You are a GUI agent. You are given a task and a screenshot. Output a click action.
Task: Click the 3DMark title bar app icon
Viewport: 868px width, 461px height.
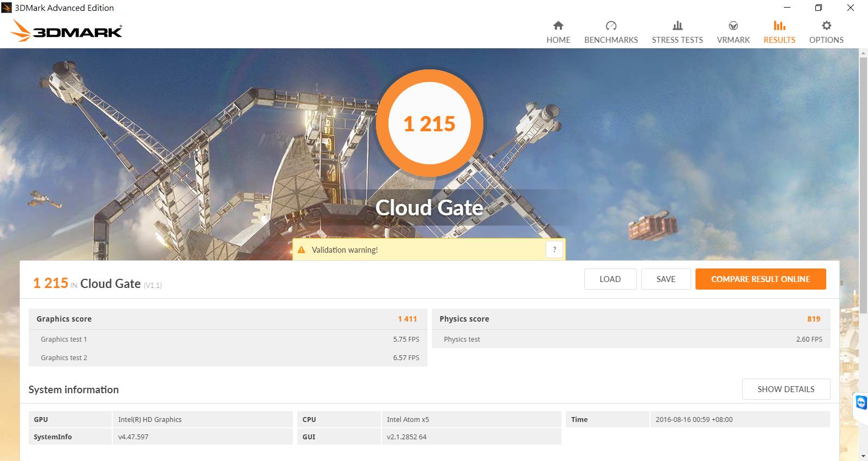coord(7,8)
